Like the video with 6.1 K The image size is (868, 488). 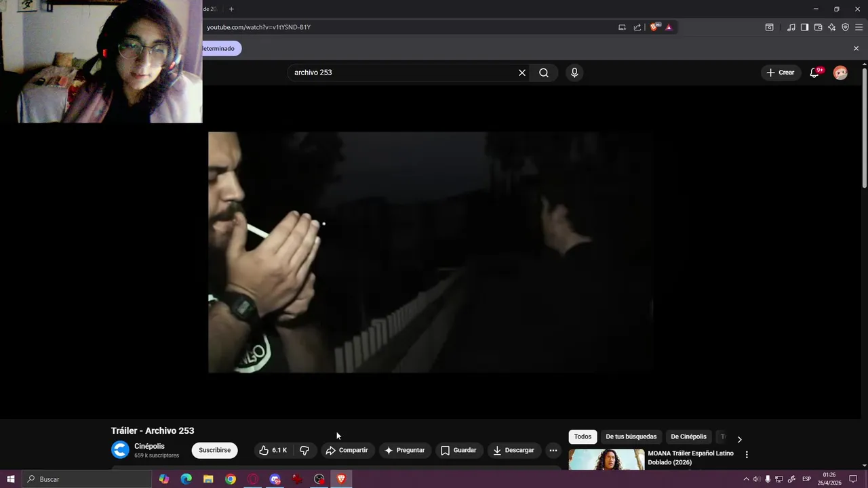pos(273,450)
